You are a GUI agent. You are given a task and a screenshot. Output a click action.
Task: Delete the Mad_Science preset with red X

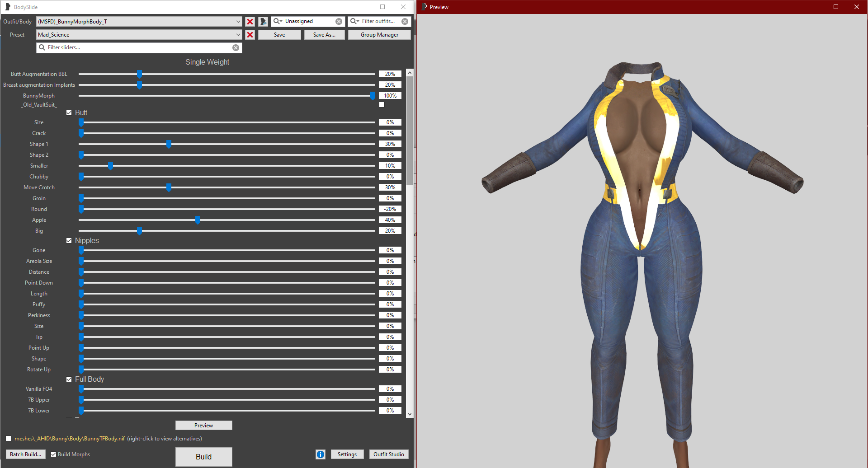coord(250,35)
